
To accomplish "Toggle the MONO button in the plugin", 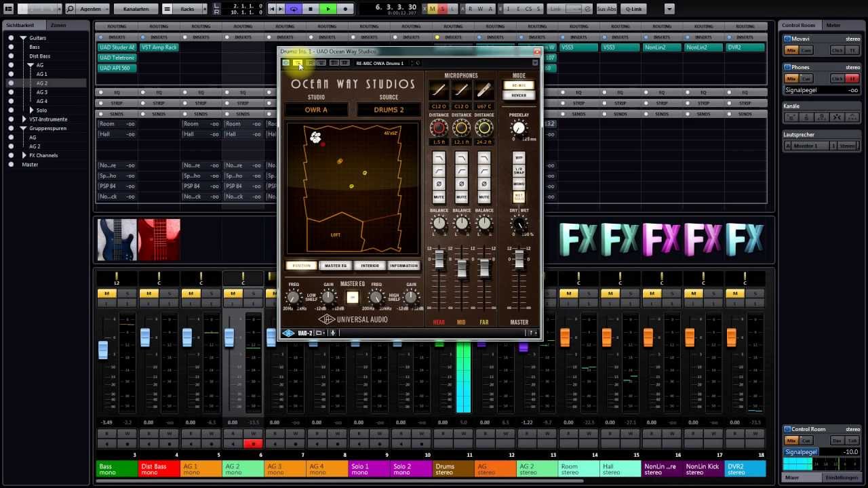I will pyautogui.click(x=519, y=184).
